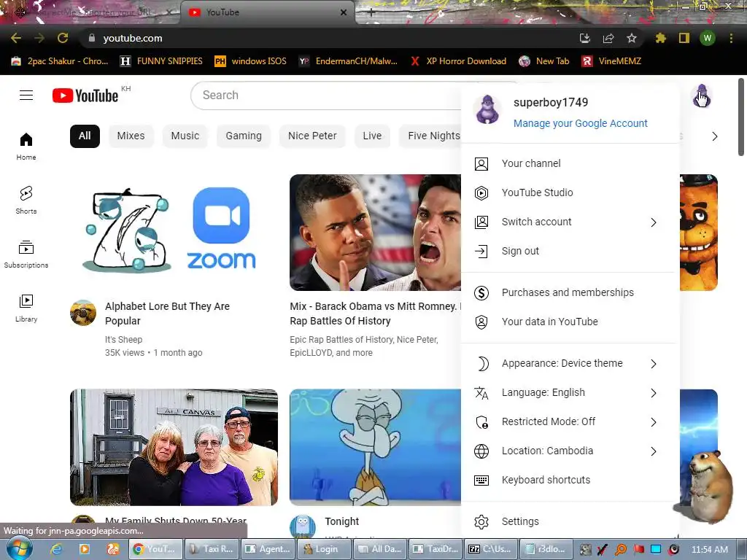Image resolution: width=747 pixels, height=560 pixels.
Task: Select the Mixes filter chip
Action: click(x=131, y=136)
